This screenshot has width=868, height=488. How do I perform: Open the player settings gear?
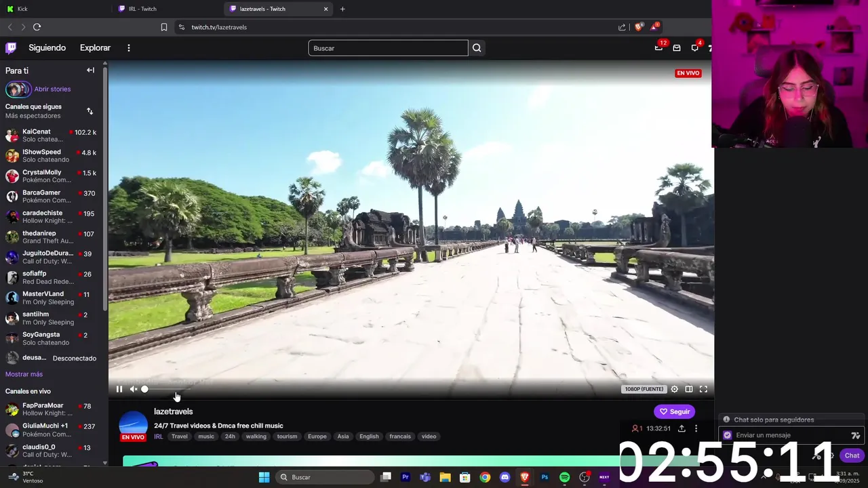click(x=674, y=389)
